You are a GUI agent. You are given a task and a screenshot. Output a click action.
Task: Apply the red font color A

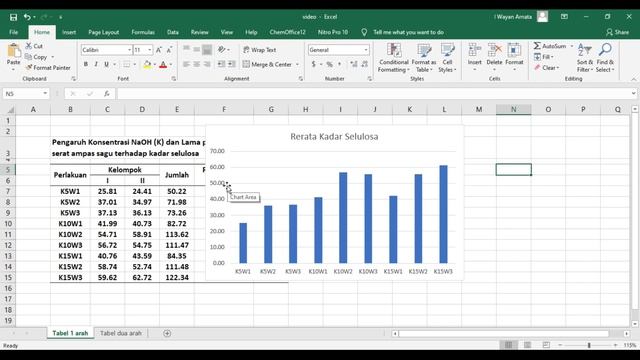coord(163,64)
